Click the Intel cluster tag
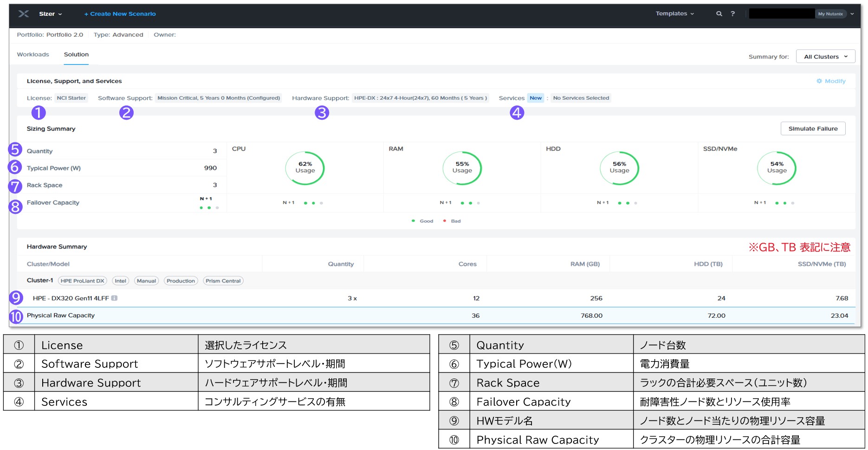 click(121, 281)
